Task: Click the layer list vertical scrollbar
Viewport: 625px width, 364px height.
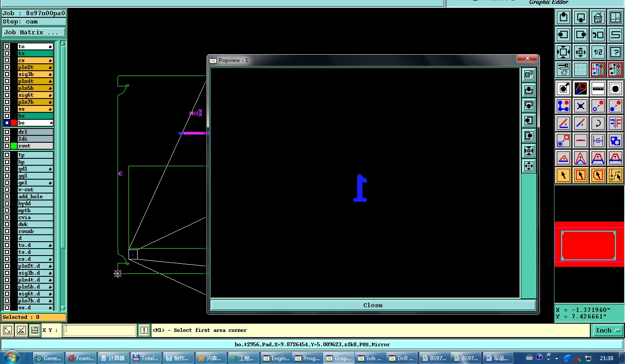Action: pyautogui.click(x=63, y=176)
